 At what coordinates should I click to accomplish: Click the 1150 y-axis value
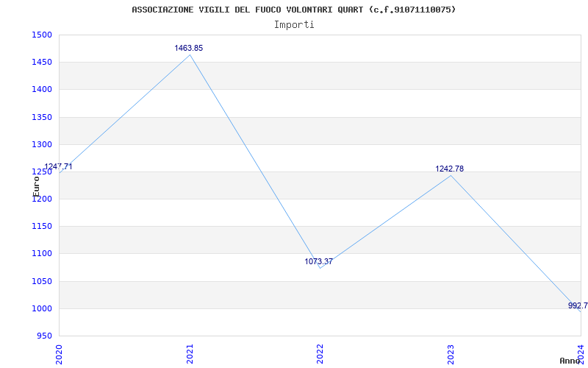pyautogui.click(x=41, y=227)
